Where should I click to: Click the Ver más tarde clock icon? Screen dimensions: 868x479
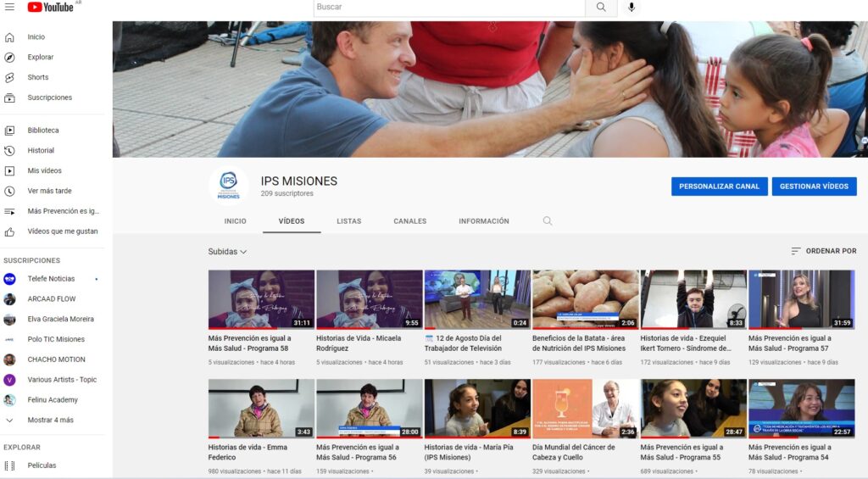(x=9, y=191)
